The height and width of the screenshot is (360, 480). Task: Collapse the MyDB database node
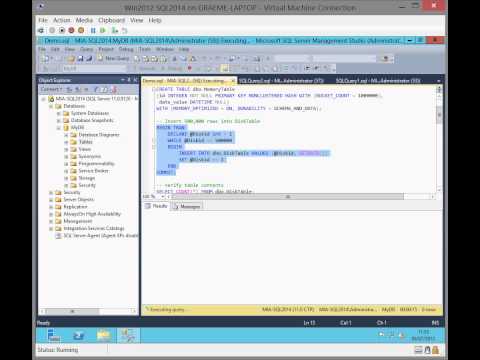click(x=58, y=128)
